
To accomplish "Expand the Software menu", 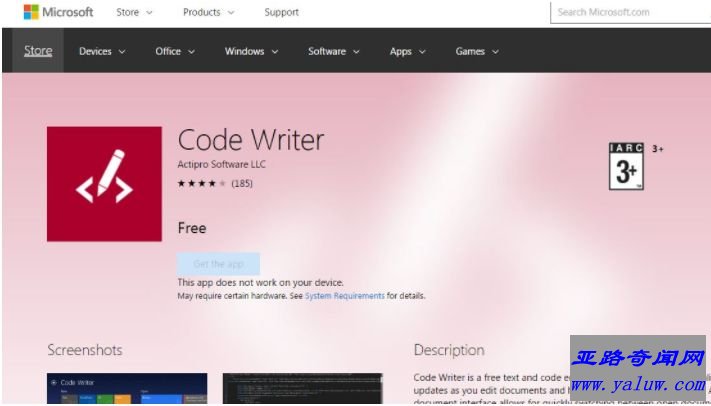I will [x=334, y=51].
